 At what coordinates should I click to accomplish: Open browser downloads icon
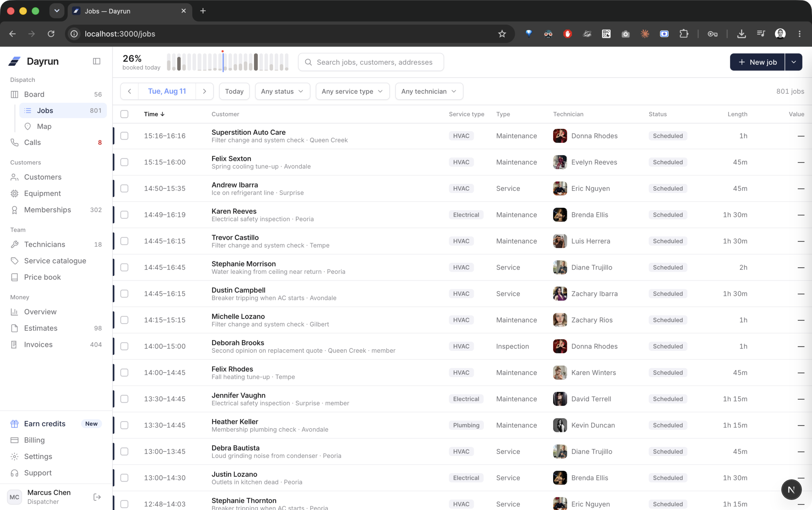(x=741, y=34)
